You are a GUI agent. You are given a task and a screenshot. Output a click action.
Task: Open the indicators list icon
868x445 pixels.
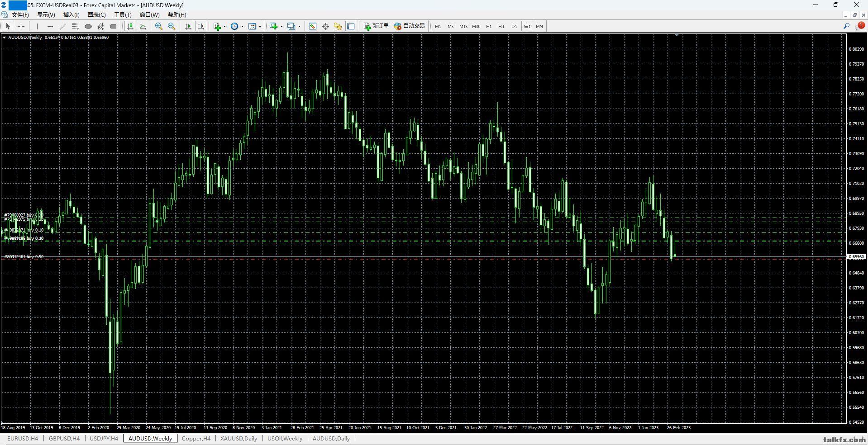(x=217, y=26)
